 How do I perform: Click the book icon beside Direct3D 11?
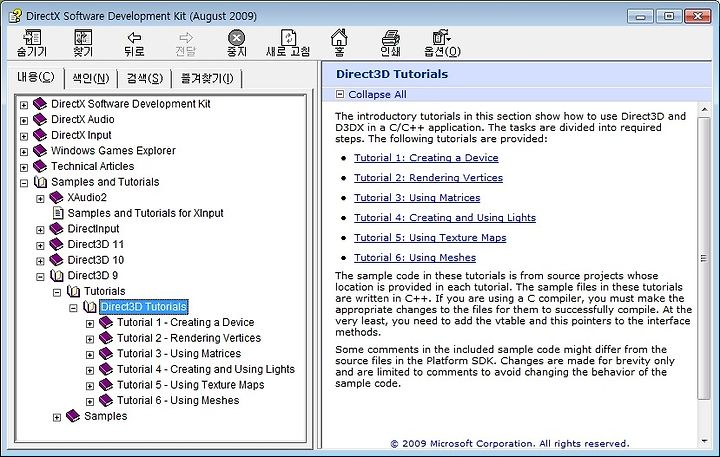coord(56,244)
